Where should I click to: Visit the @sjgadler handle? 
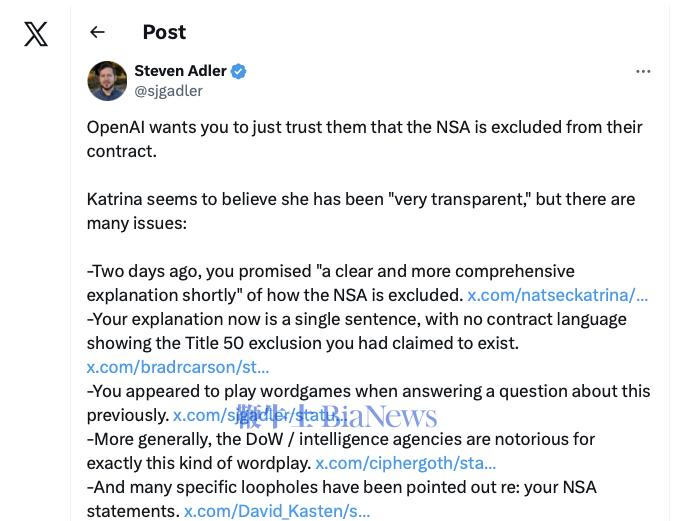pos(168,91)
